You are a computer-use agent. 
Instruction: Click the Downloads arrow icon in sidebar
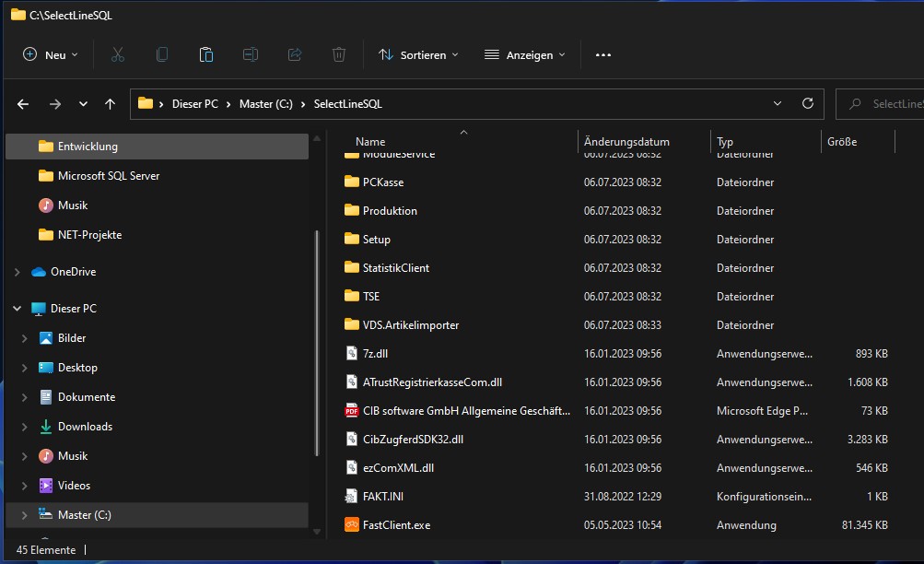point(45,427)
